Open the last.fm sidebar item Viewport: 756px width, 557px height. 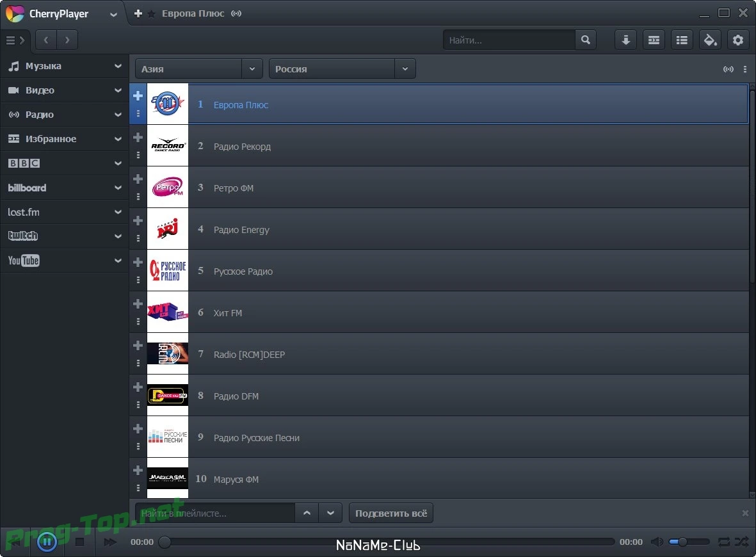point(65,212)
